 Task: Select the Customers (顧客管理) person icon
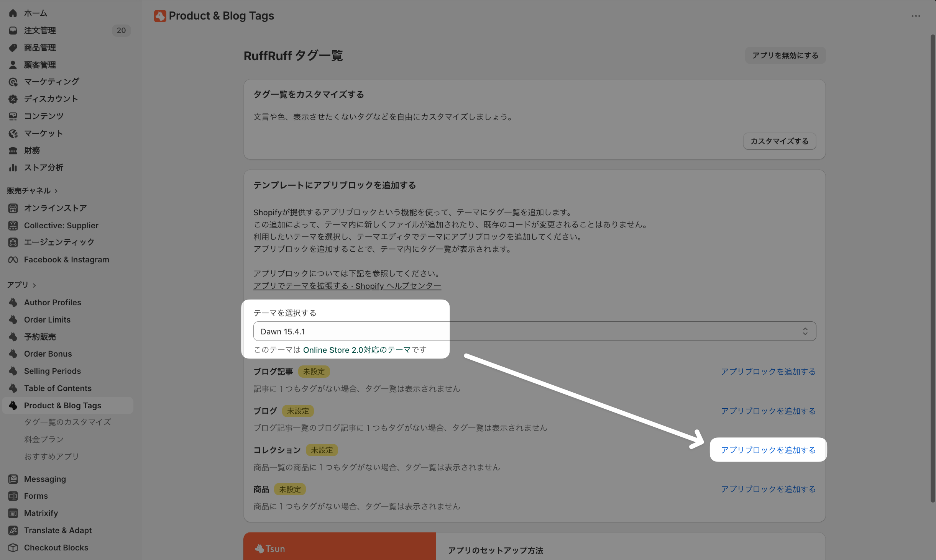click(x=13, y=65)
